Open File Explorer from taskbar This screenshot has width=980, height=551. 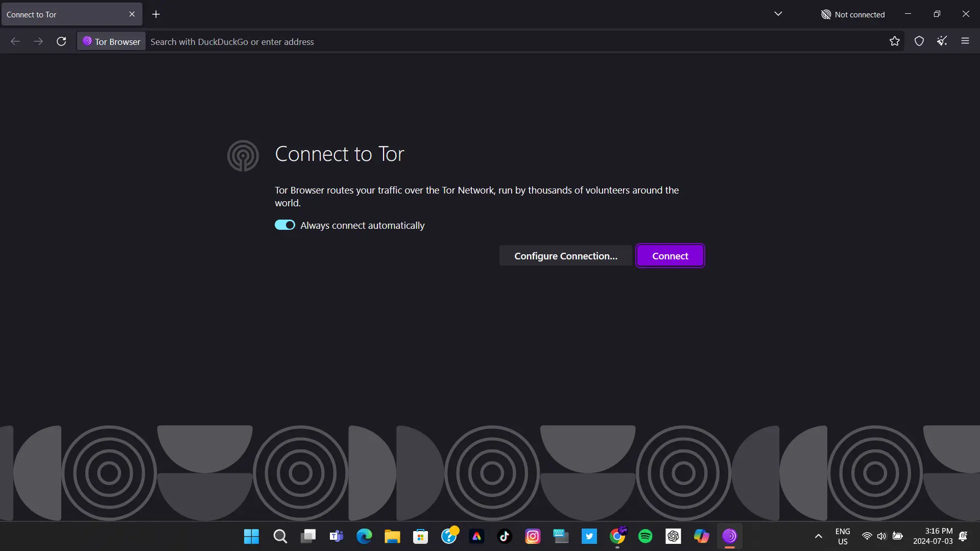392,536
